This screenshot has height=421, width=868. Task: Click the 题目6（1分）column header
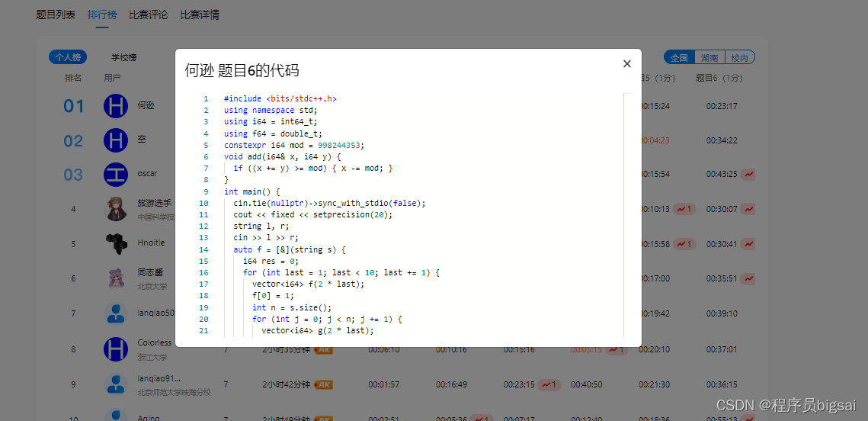[x=719, y=78]
